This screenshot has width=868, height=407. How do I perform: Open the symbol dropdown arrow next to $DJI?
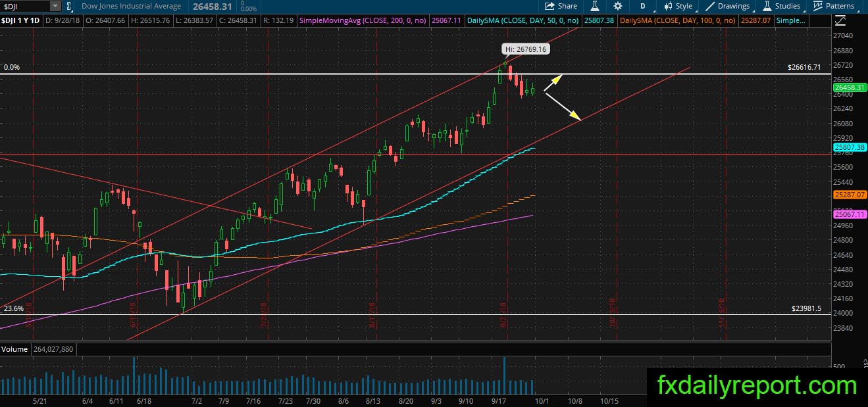55,6
